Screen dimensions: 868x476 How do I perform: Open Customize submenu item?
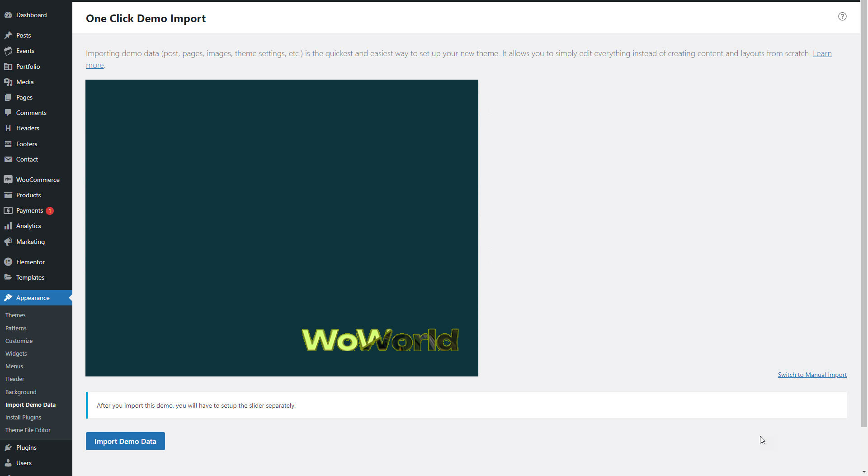[x=19, y=341]
